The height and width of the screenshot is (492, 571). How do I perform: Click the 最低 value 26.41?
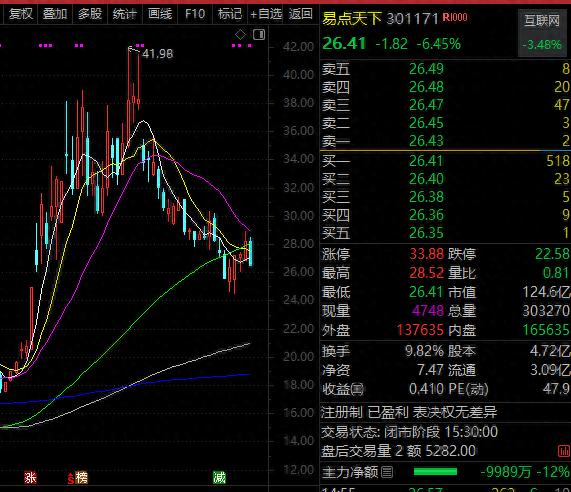point(427,292)
